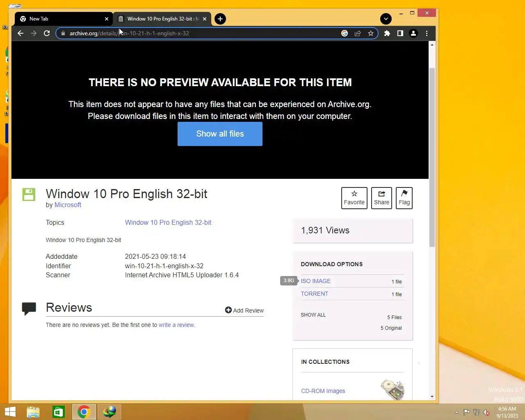Click the Window 10 Pro English 32-bit heading
Image resolution: width=525 pixels, height=420 pixels.
(126, 194)
